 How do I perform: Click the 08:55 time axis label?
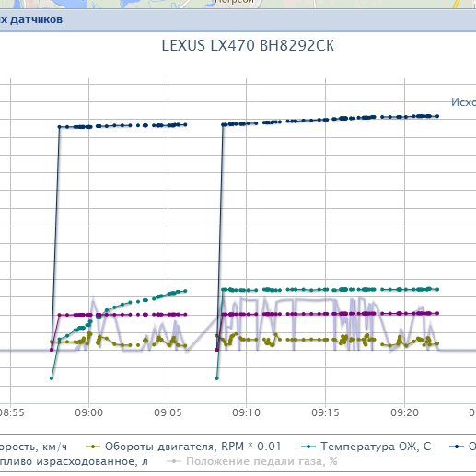(x=12, y=412)
